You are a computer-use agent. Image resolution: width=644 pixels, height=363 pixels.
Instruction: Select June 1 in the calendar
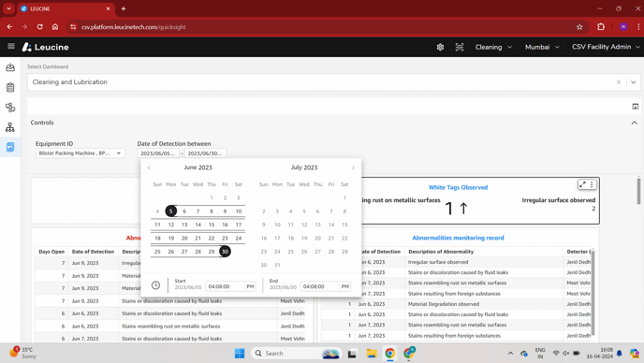coord(212,197)
